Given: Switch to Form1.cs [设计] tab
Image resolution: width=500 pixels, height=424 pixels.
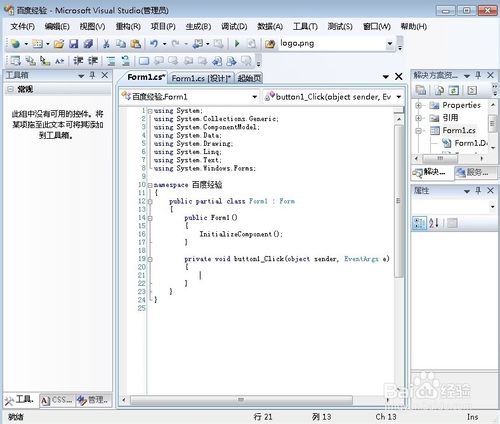Looking at the screenshot, I should point(201,78).
